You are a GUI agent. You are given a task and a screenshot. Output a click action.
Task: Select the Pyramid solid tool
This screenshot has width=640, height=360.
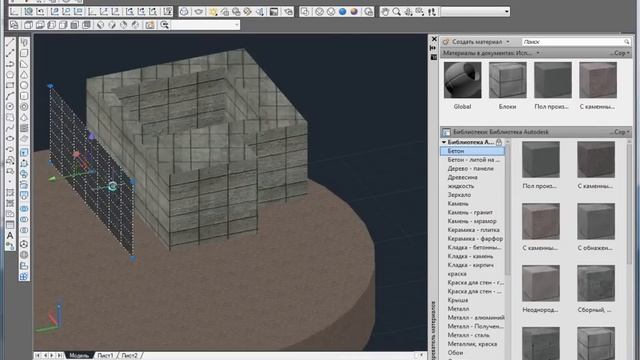[x=24, y=117]
